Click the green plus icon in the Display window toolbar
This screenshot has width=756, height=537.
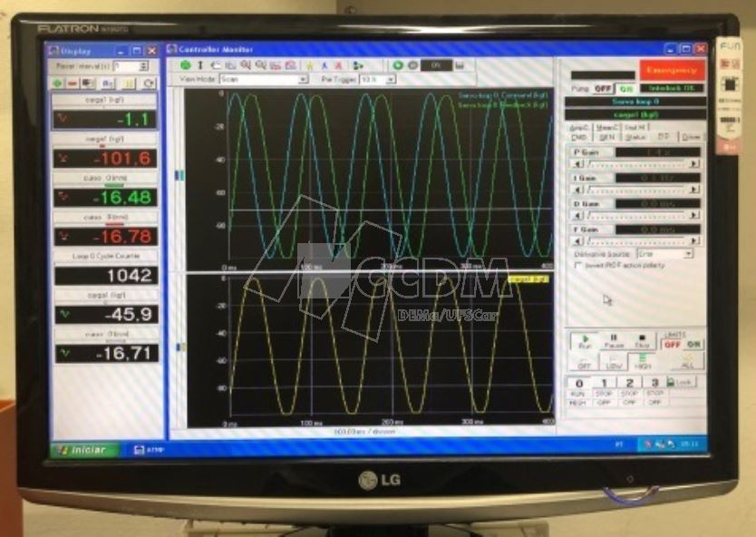click(x=57, y=83)
